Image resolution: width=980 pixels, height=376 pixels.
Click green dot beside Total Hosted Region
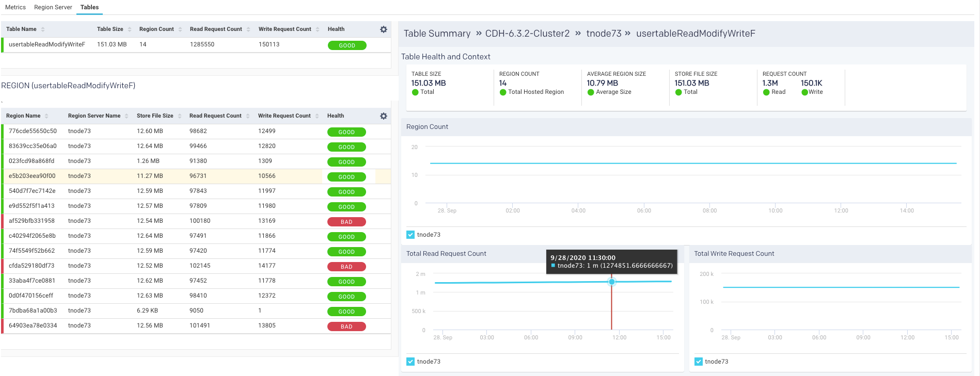(503, 92)
